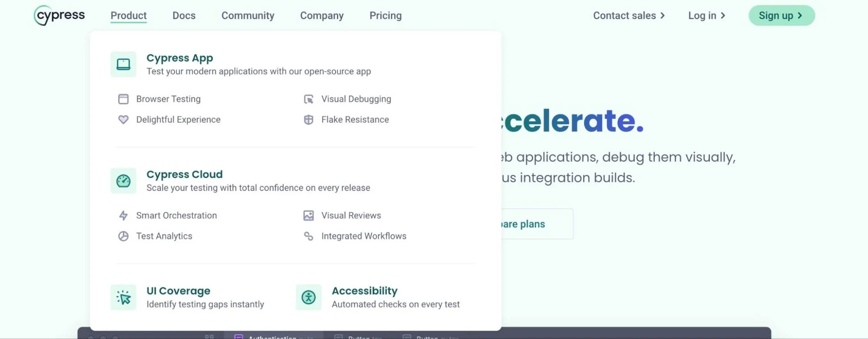
Task: Click the Smart Orchestration lightning icon
Action: [123, 216]
